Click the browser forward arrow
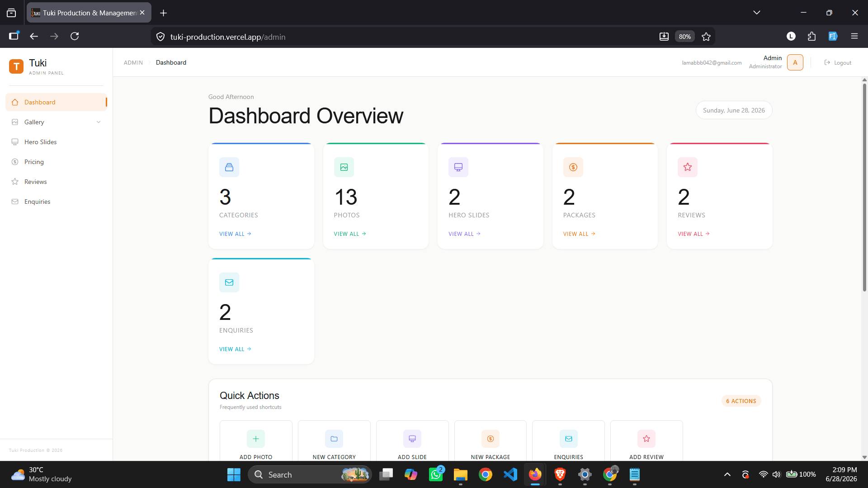Image resolution: width=868 pixels, height=488 pixels. click(x=54, y=36)
